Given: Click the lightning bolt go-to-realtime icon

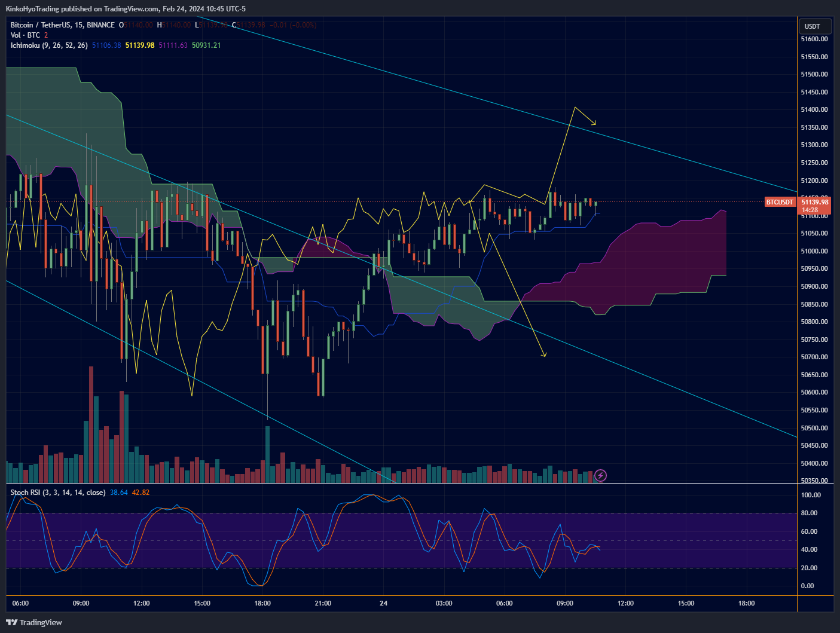Looking at the screenshot, I should [601, 476].
